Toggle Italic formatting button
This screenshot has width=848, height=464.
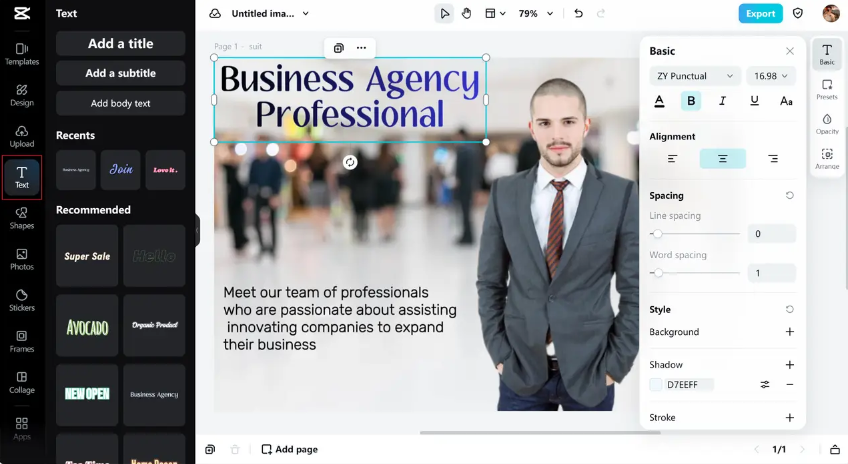point(723,101)
